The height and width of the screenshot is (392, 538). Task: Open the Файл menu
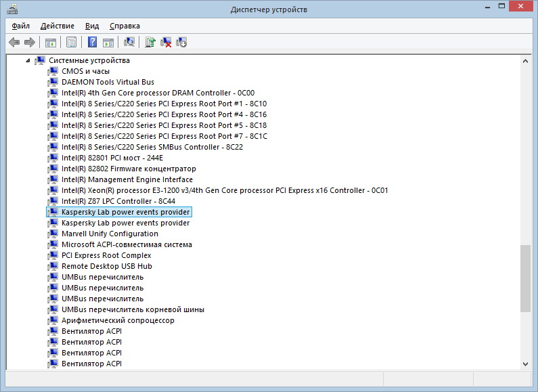pos(20,26)
